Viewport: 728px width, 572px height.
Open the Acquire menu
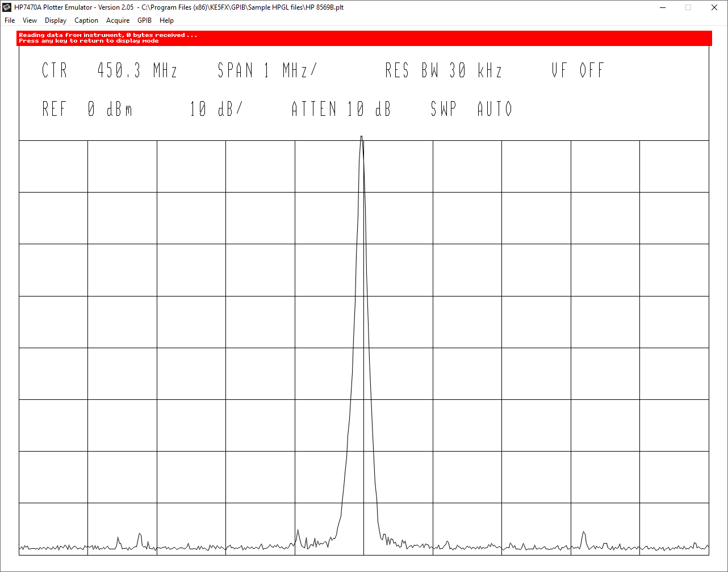[x=118, y=20]
